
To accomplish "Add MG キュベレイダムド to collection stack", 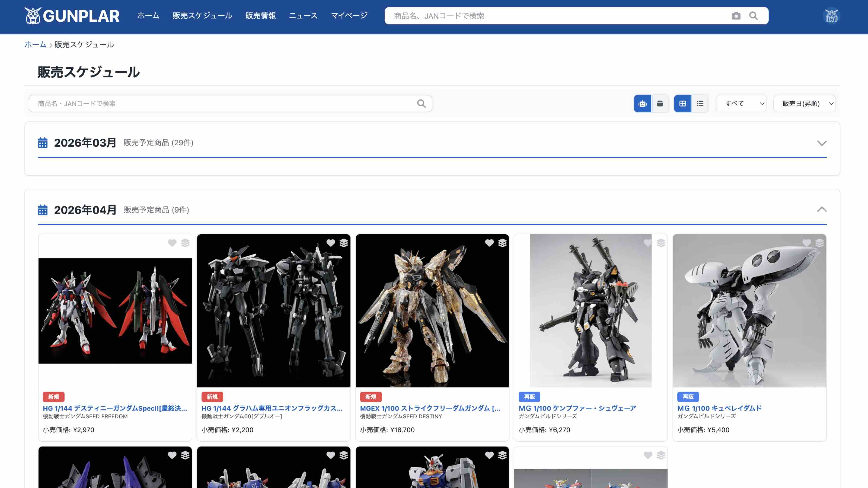I will tap(819, 243).
